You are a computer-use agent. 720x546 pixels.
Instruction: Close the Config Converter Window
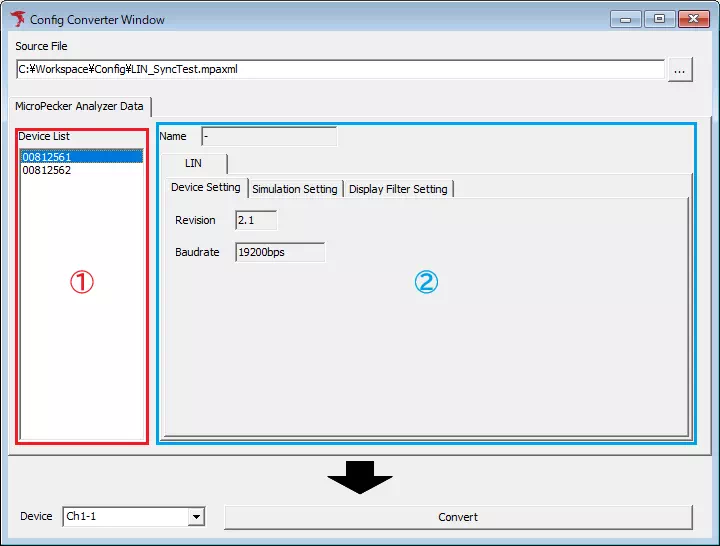click(694, 19)
